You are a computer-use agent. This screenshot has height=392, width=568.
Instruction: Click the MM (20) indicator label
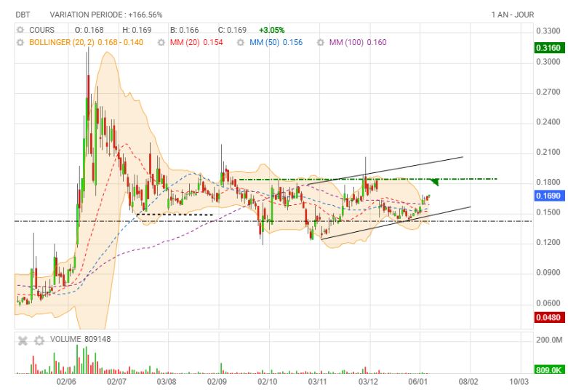click(x=185, y=42)
